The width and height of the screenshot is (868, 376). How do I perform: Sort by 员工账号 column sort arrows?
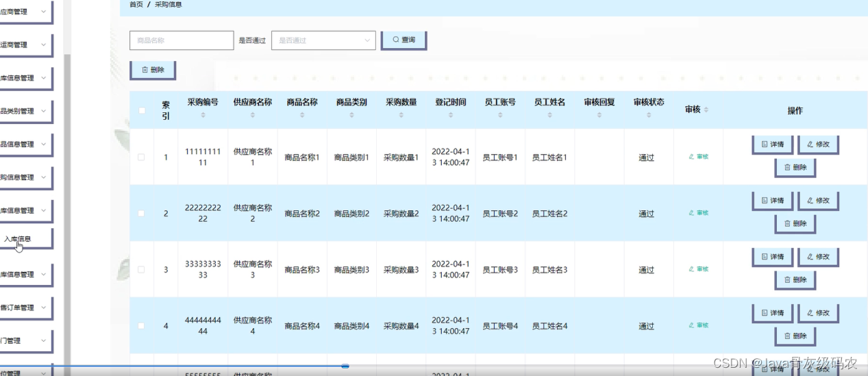(500, 115)
